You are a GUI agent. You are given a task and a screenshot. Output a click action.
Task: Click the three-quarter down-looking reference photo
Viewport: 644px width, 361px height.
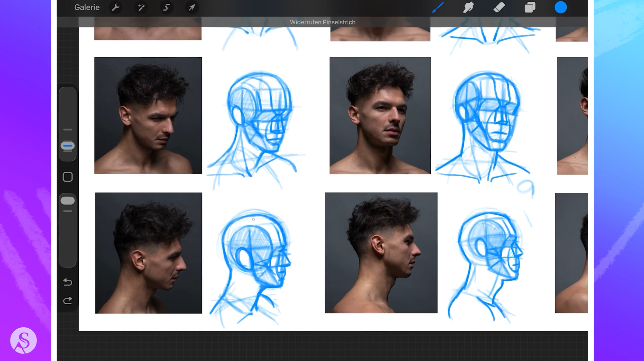(x=148, y=116)
